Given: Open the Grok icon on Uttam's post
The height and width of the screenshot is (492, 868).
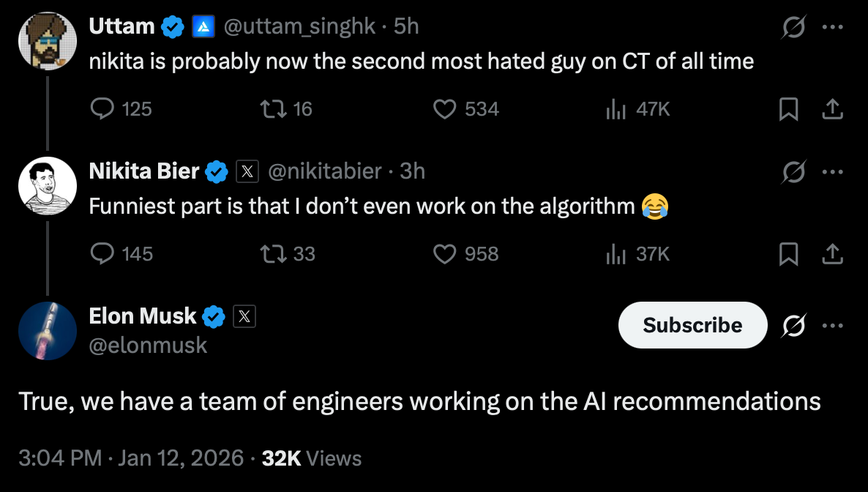Looking at the screenshot, I should (794, 27).
